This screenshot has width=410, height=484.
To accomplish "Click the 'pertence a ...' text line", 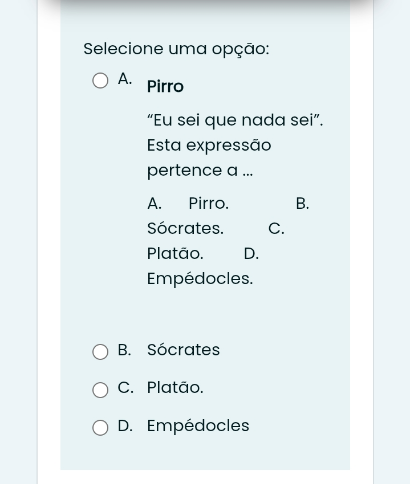I will pos(200,170).
